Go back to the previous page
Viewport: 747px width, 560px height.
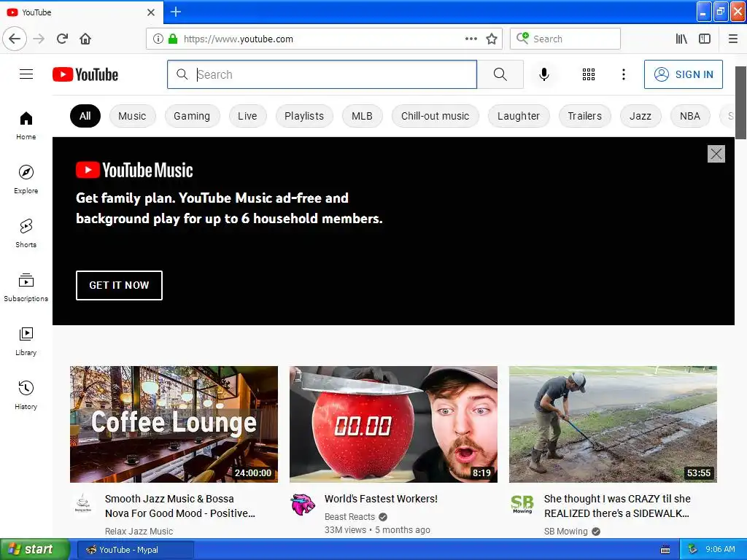click(x=15, y=39)
